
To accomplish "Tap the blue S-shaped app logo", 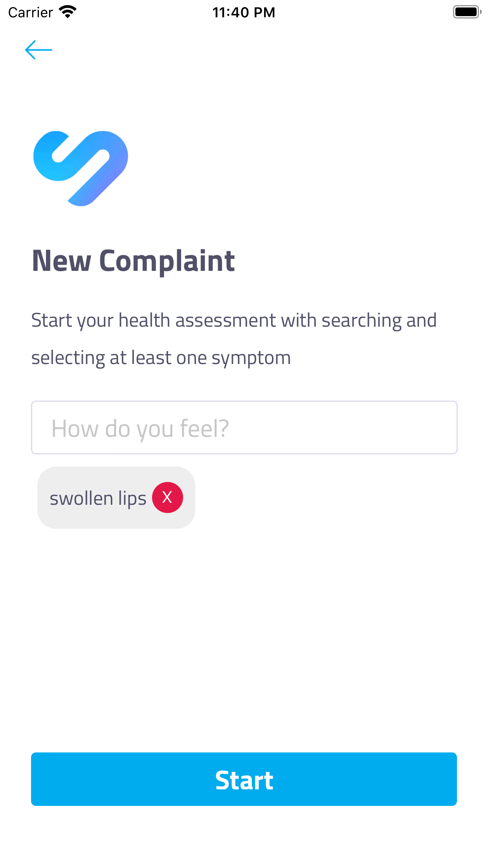I will coord(81,168).
